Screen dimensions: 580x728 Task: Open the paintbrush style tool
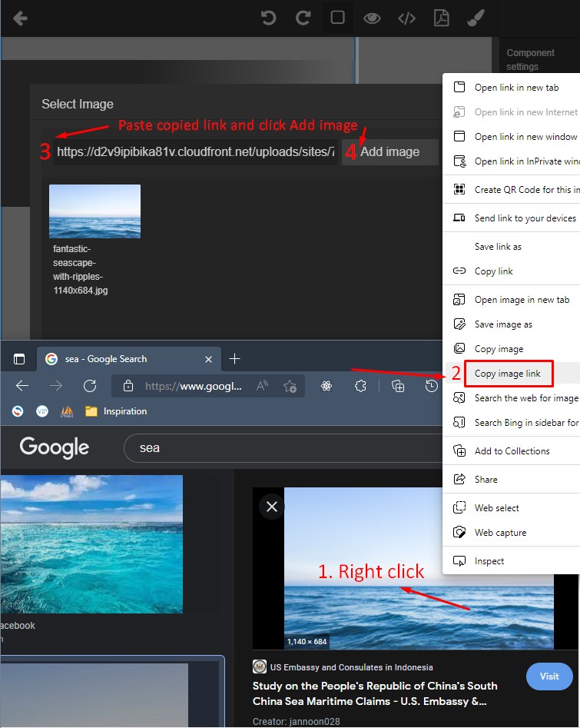coord(476,18)
